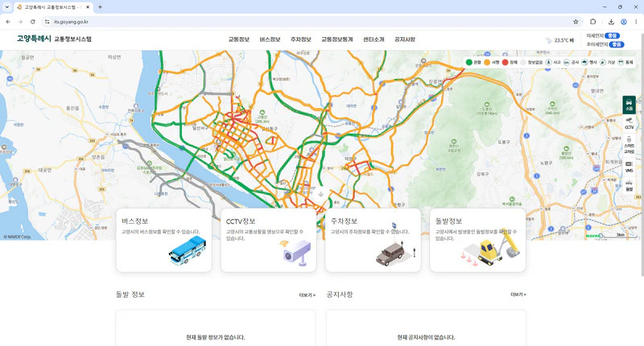This screenshot has height=346, width=644.
Task: Click the 공사 construction legend icon
Action: [567, 63]
